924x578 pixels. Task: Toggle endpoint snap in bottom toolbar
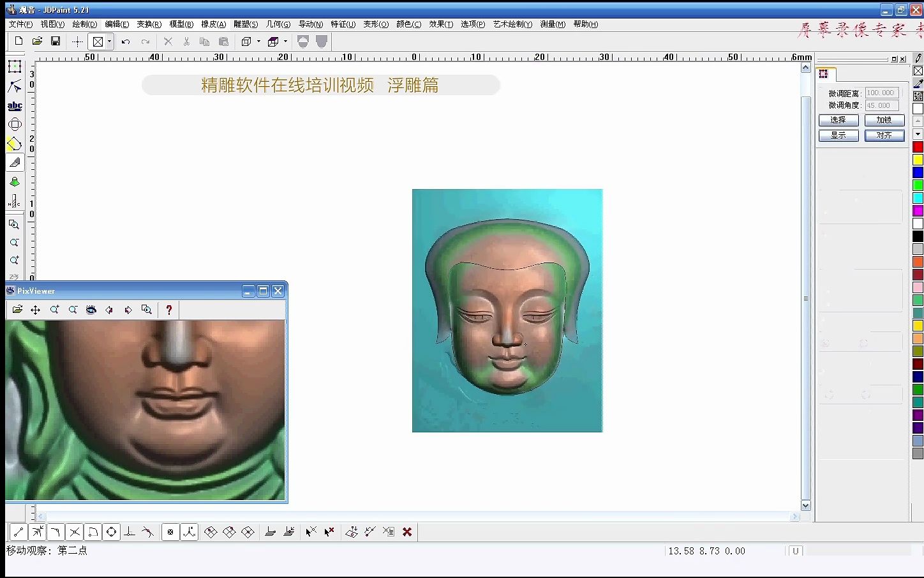tap(18, 531)
